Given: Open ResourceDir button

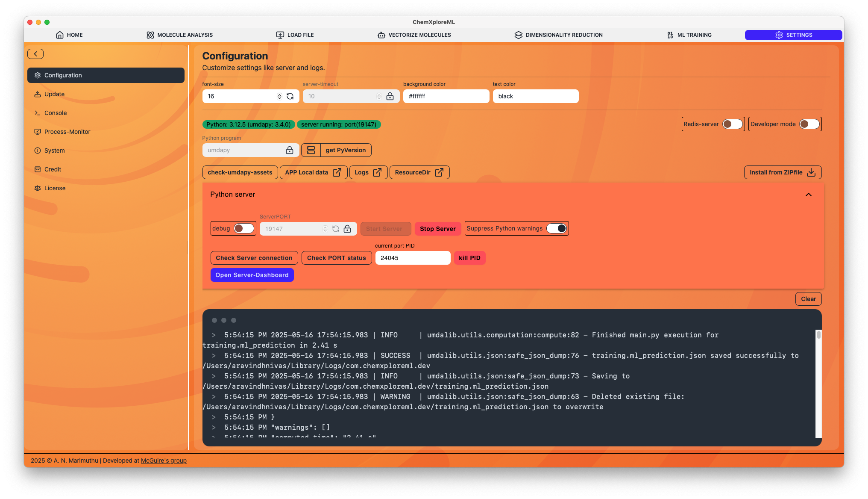Looking at the screenshot, I should pyautogui.click(x=419, y=172).
